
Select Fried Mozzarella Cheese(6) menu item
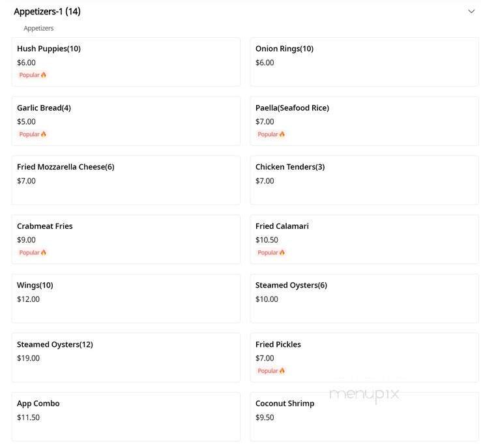(126, 180)
